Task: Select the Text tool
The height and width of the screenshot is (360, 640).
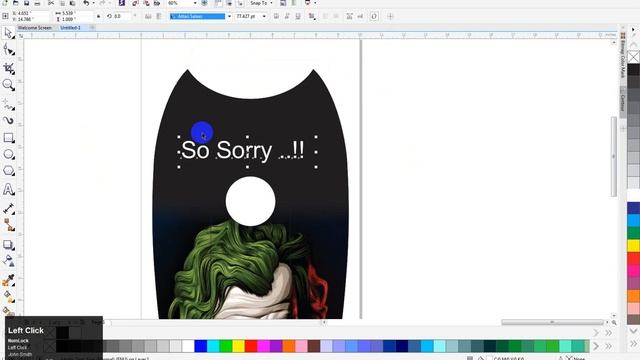Action: (x=8, y=189)
